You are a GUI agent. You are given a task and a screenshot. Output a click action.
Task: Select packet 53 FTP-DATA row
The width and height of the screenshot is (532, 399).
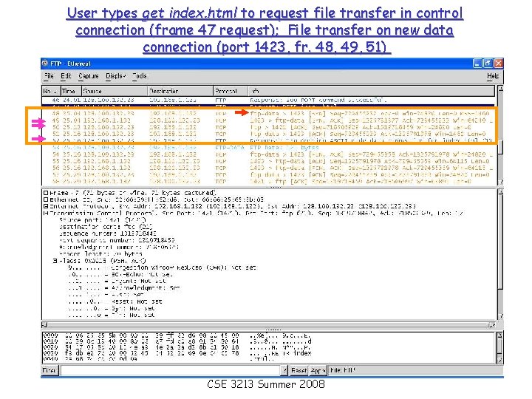(268, 148)
